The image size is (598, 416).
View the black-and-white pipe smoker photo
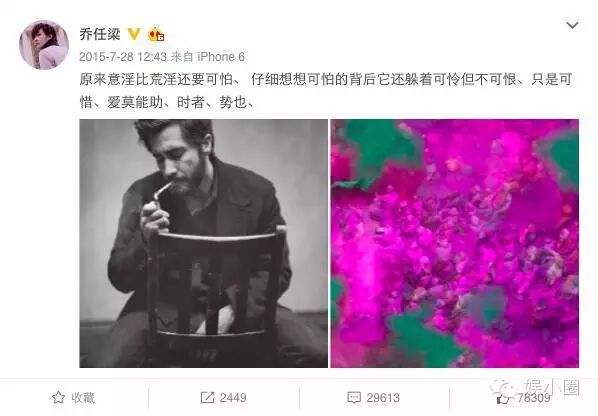coord(203,244)
